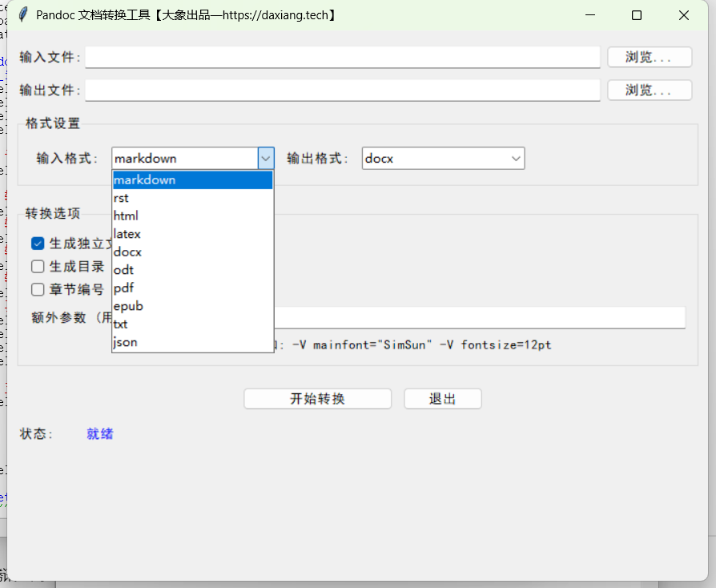The image size is (716, 588).
Task: Choose json from the input format list
Action: tap(192, 342)
